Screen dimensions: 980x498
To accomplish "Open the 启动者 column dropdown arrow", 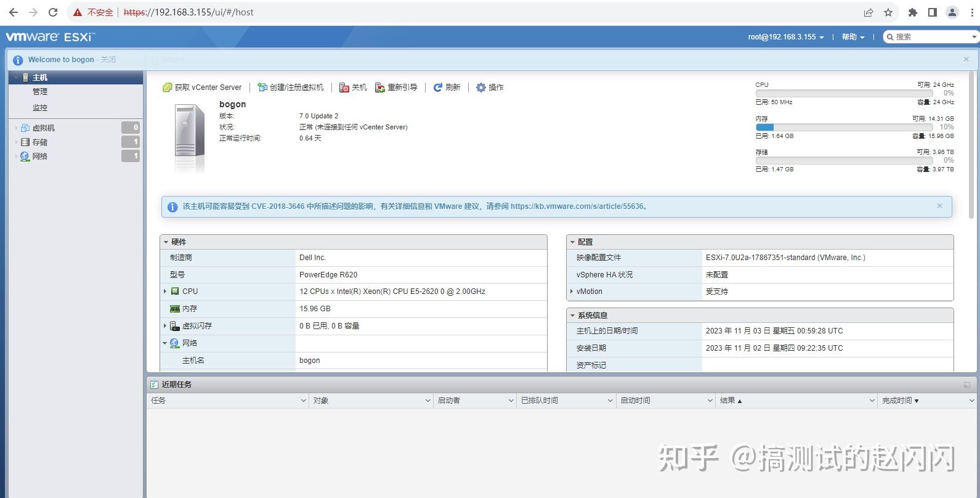I will [511, 401].
